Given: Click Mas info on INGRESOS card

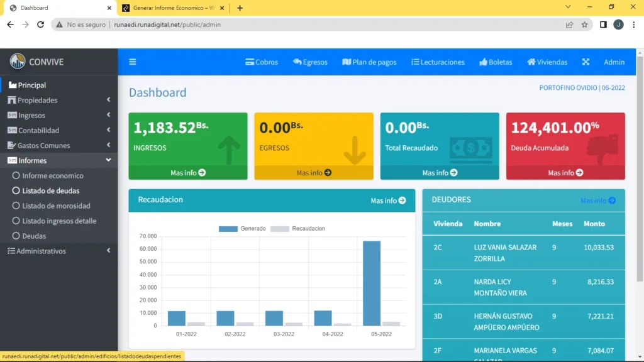Looking at the screenshot, I should (188, 173).
